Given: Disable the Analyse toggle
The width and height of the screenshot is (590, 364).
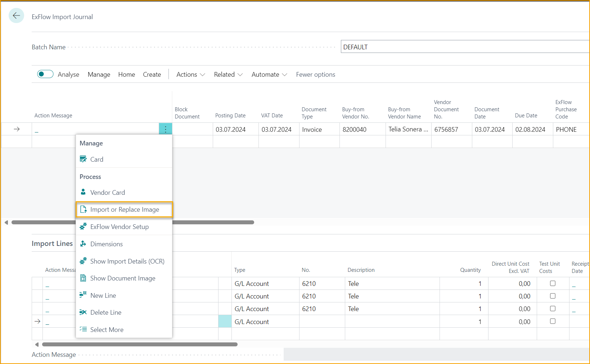Looking at the screenshot, I should (45, 74).
